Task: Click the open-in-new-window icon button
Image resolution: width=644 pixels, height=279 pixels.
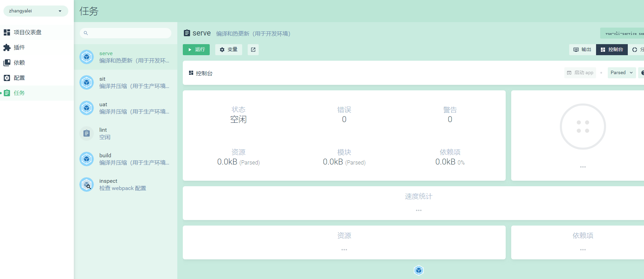Action: [x=253, y=50]
